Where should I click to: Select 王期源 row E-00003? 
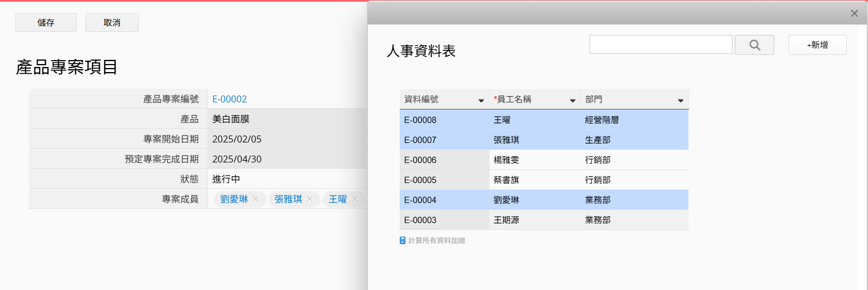[x=543, y=220]
